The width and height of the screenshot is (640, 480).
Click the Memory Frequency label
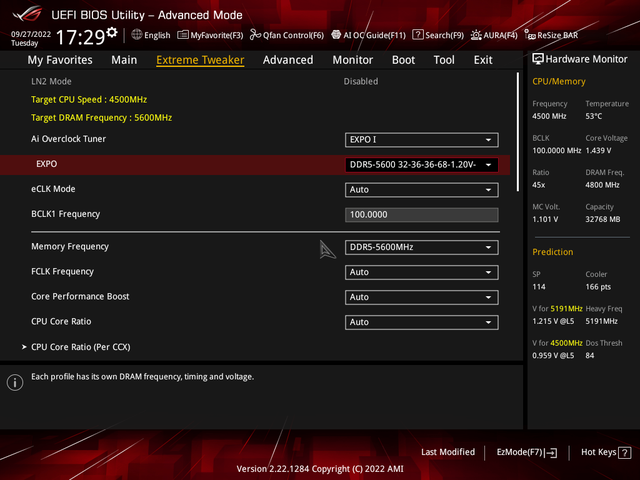click(x=70, y=247)
